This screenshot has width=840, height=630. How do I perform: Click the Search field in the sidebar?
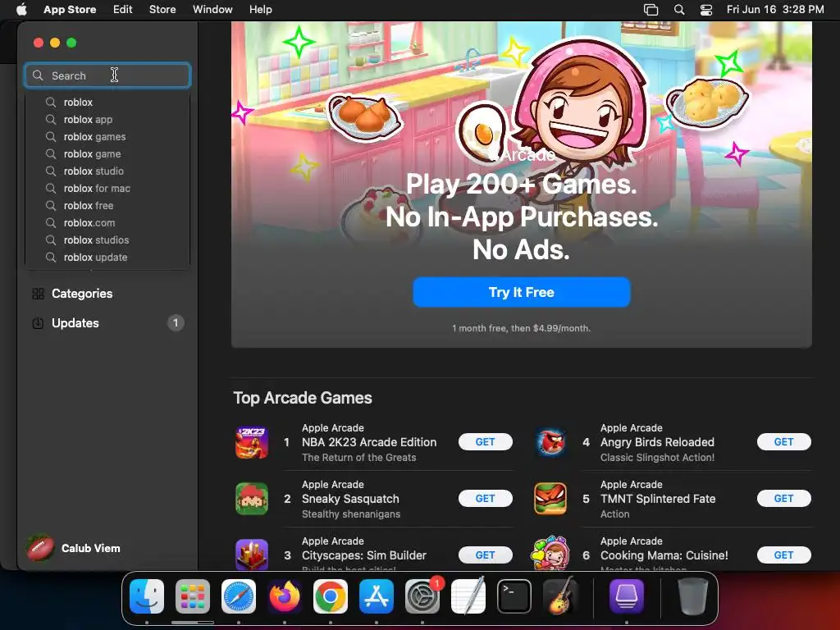tap(107, 75)
